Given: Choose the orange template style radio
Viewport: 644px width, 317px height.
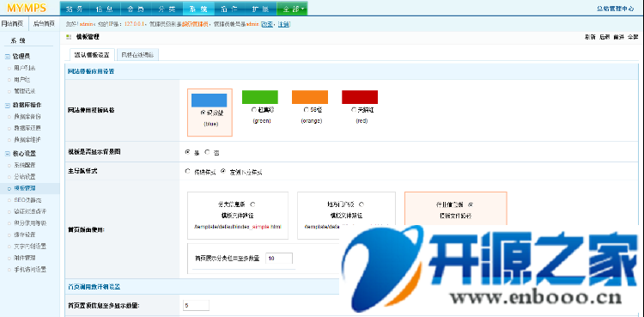Looking at the screenshot, I should pos(306,110).
